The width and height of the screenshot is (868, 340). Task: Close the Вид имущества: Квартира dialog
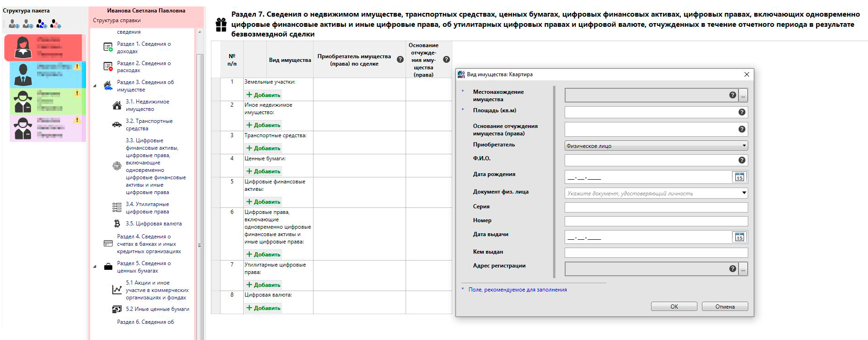[746, 74]
